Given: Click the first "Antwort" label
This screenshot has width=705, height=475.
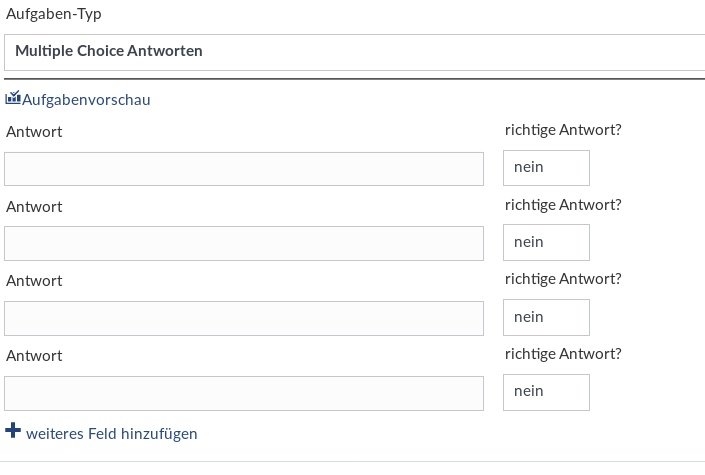Looking at the screenshot, I should click(x=34, y=132).
